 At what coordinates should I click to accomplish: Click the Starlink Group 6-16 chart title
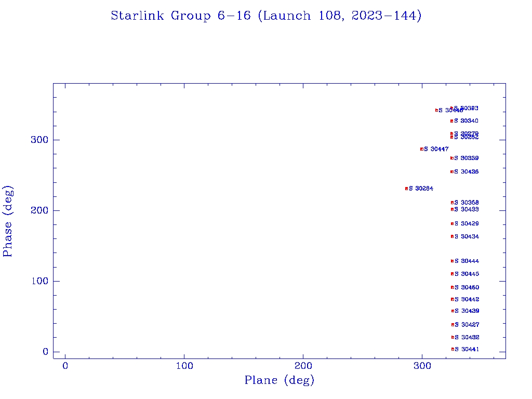tap(266, 16)
